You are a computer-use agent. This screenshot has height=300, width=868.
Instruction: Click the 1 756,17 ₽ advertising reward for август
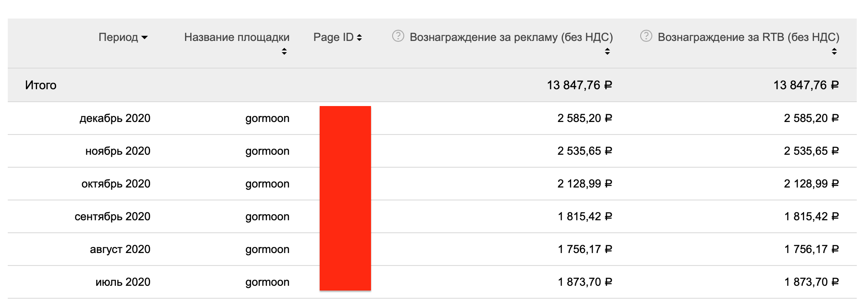pos(585,250)
